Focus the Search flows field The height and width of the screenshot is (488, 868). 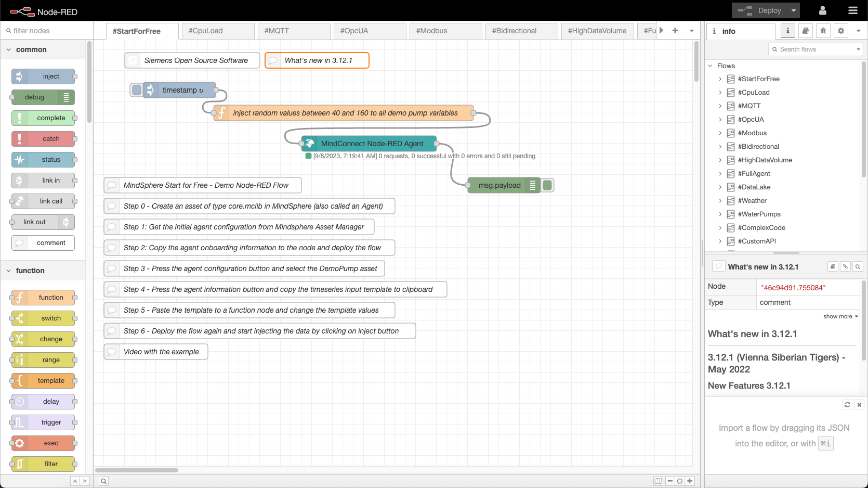(816, 49)
